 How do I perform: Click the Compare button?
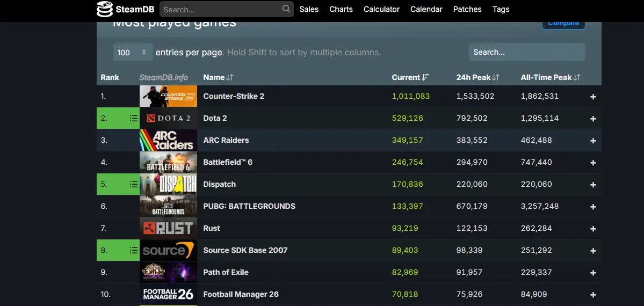pos(563,24)
